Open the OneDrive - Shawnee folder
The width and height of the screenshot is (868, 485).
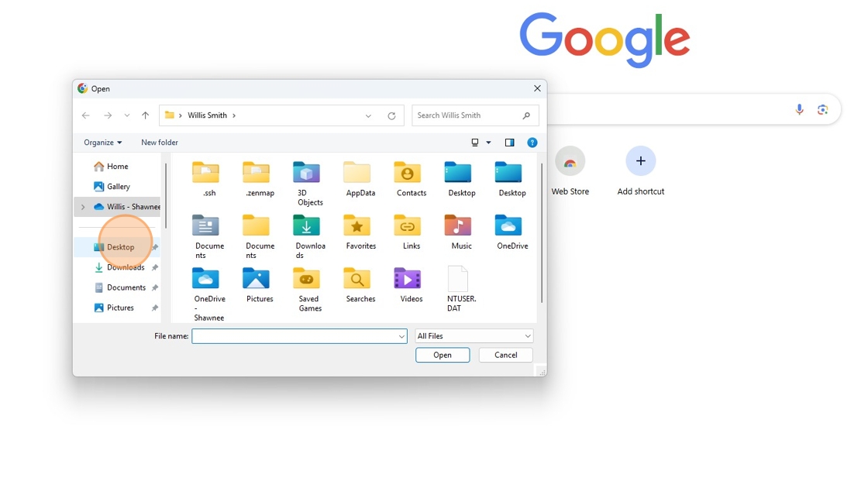click(x=208, y=294)
